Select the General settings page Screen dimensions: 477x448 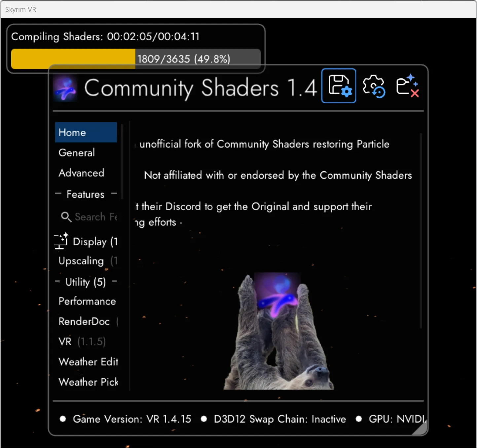tap(77, 153)
